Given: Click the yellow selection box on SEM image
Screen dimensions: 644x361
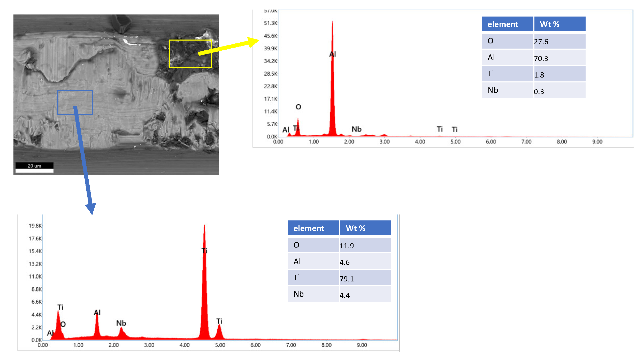Looking at the screenshot, I should tap(190, 54).
